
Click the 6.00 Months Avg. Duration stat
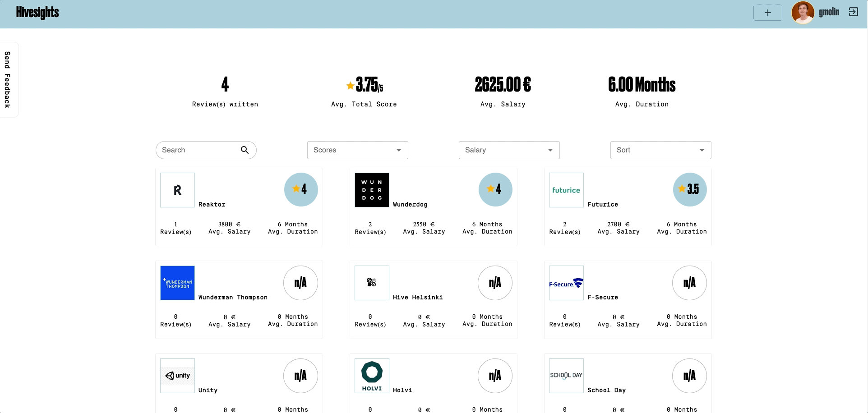point(642,92)
